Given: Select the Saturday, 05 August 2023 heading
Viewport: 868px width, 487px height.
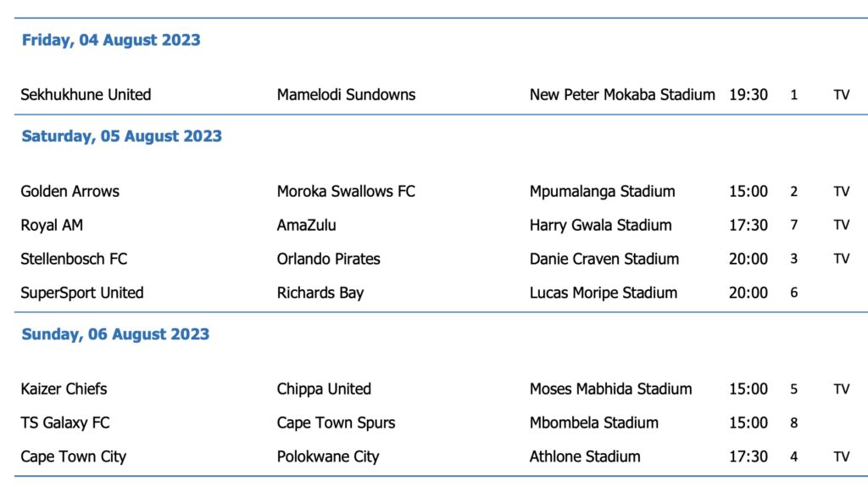Looking at the screenshot, I should coord(121,136).
